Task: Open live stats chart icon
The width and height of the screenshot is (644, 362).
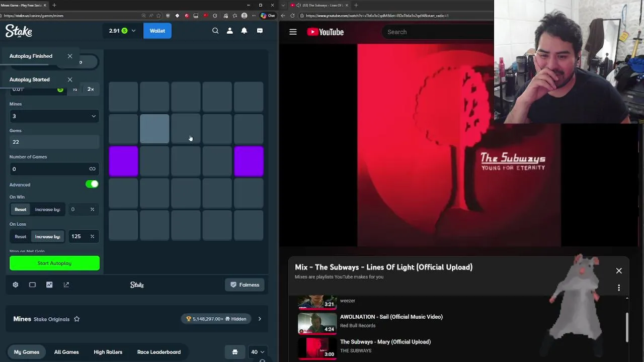Action: point(49,285)
